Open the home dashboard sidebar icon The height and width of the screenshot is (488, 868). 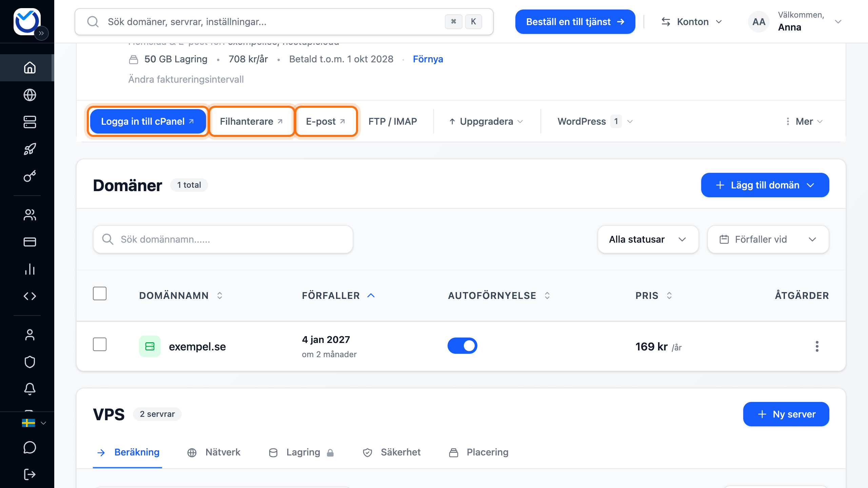tap(30, 68)
